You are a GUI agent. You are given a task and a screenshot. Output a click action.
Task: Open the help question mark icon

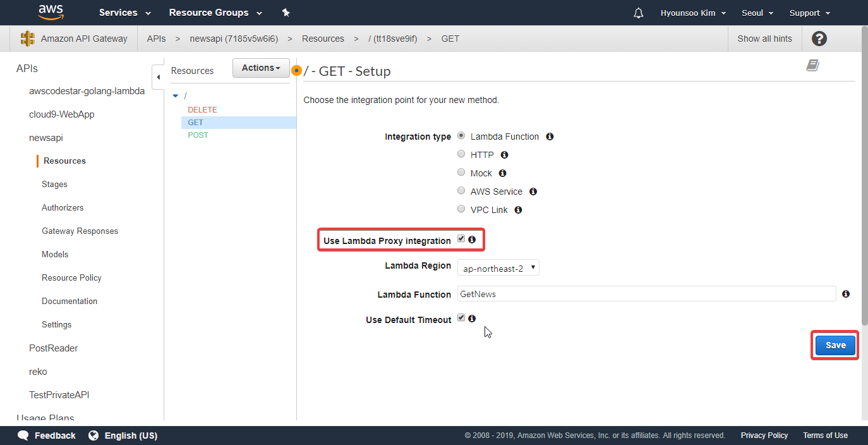point(819,39)
